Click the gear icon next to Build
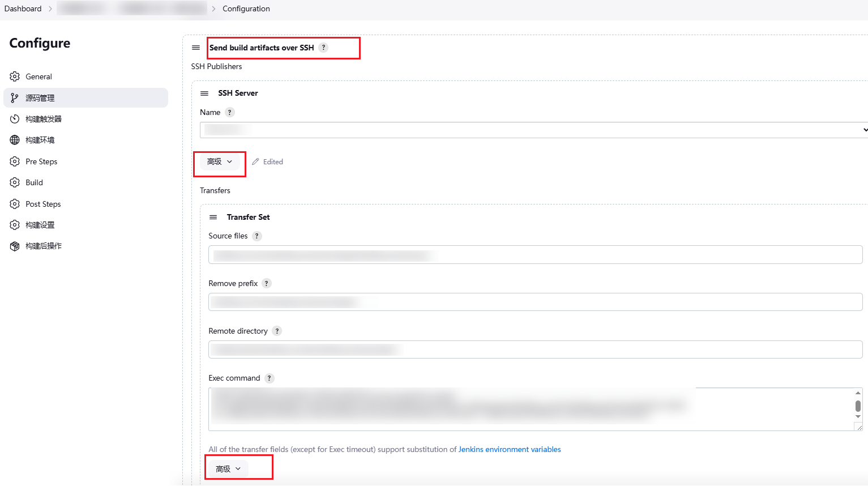Image resolution: width=868 pixels, height=486 pixels. pos(15,182)
